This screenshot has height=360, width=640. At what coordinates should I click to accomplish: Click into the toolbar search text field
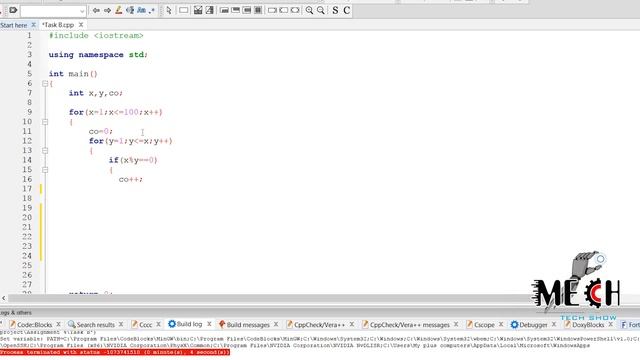[50, 11]
